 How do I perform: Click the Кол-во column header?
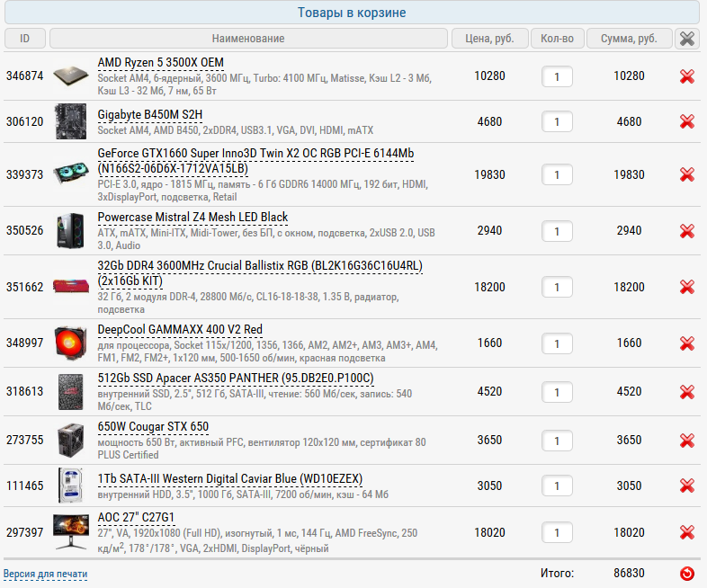558,39
